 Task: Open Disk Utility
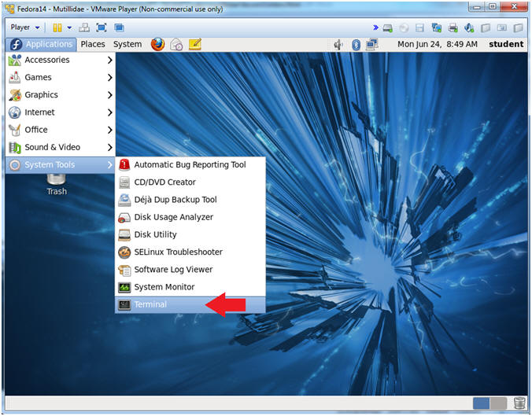(x=190, y=234)
